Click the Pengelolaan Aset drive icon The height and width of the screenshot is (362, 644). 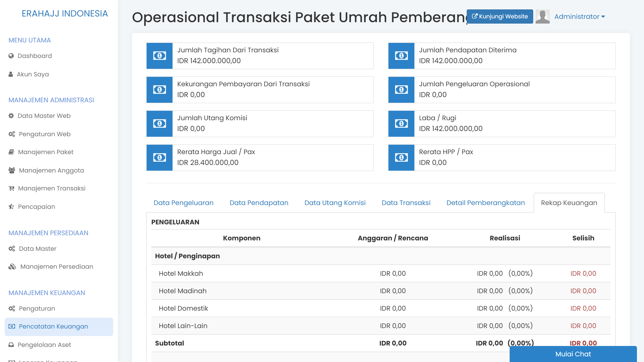(x=11, y=345)
